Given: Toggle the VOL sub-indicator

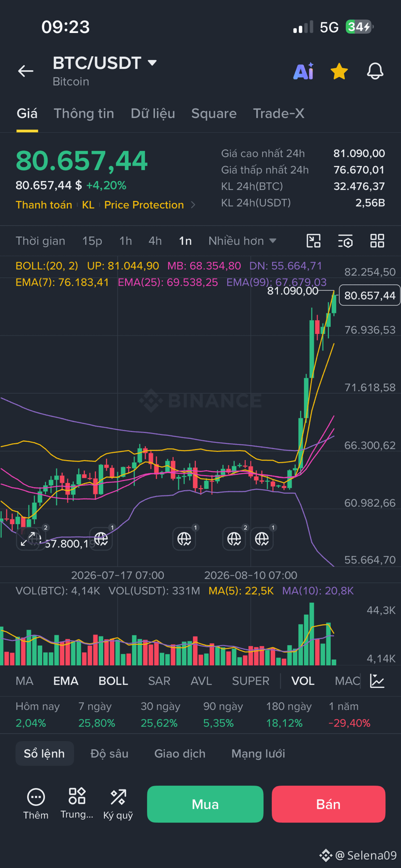Looking at the screenshot, I should click(303, 681).
